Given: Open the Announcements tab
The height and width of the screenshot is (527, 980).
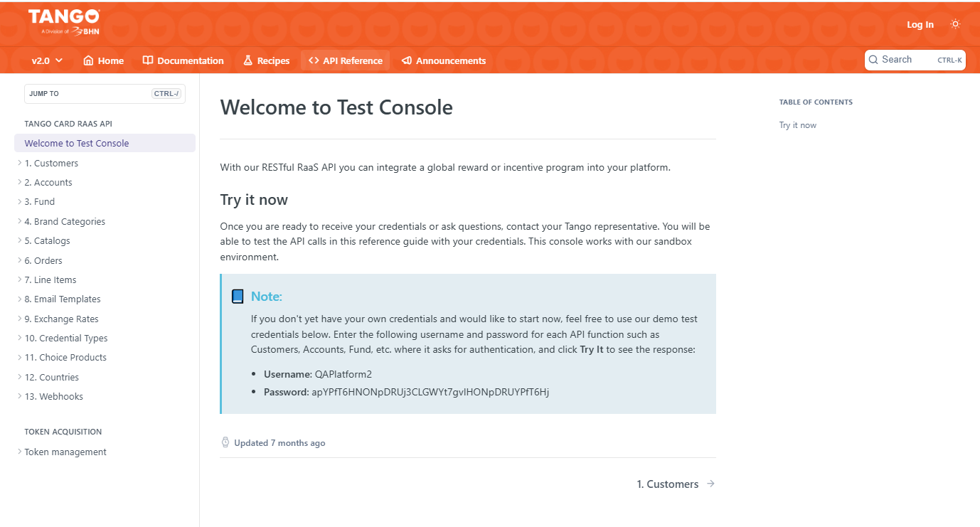Looking at the screenshot, I should tap(444, 60).
